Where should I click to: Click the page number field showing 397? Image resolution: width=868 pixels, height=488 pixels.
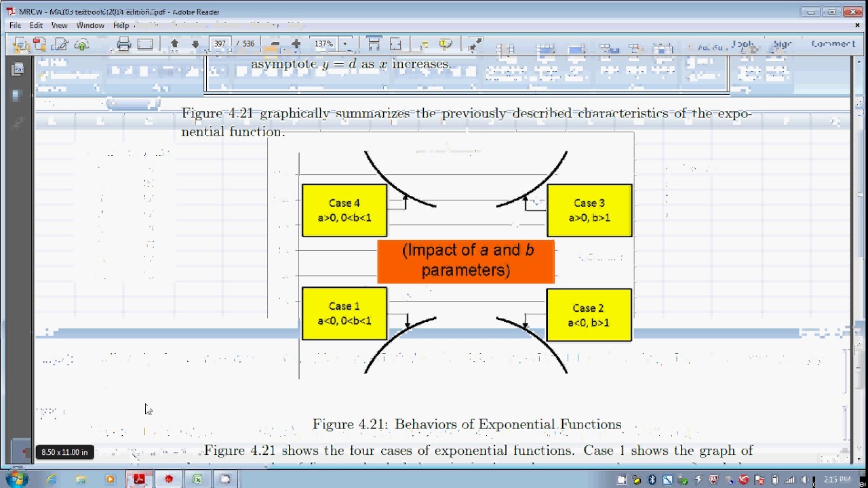tap(220, 44)
